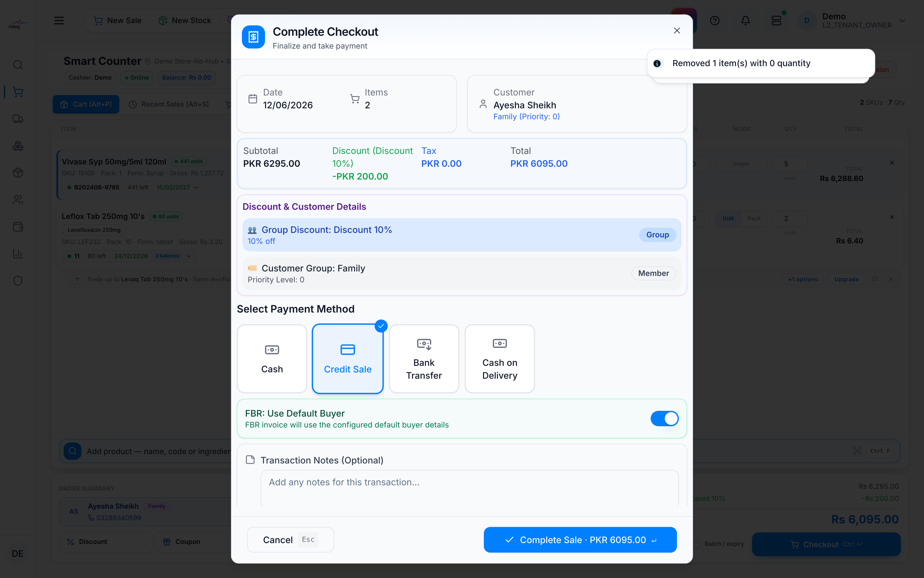
Task: Select Unit mode for Leflox Tab
Action: click(x=728, y=218)
